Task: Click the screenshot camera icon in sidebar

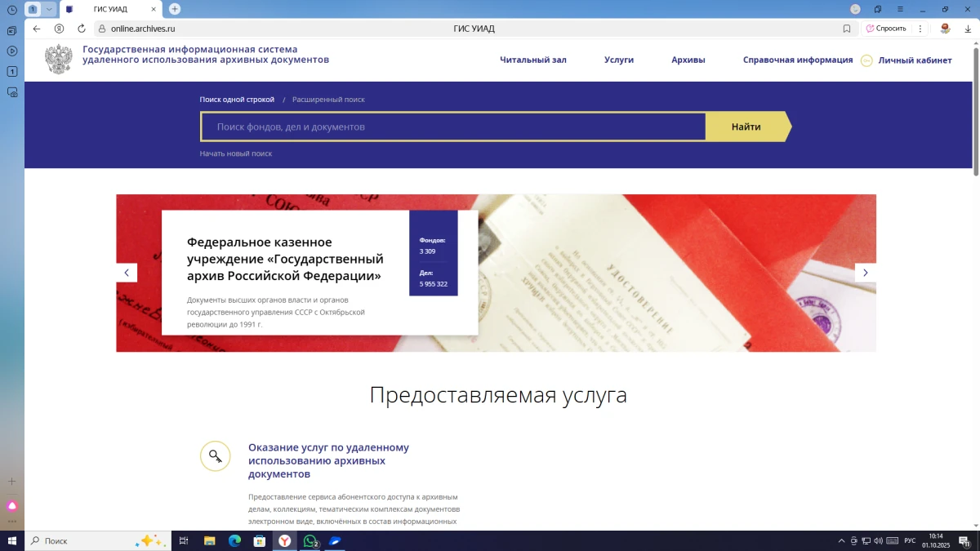Action: click(12, 92)
